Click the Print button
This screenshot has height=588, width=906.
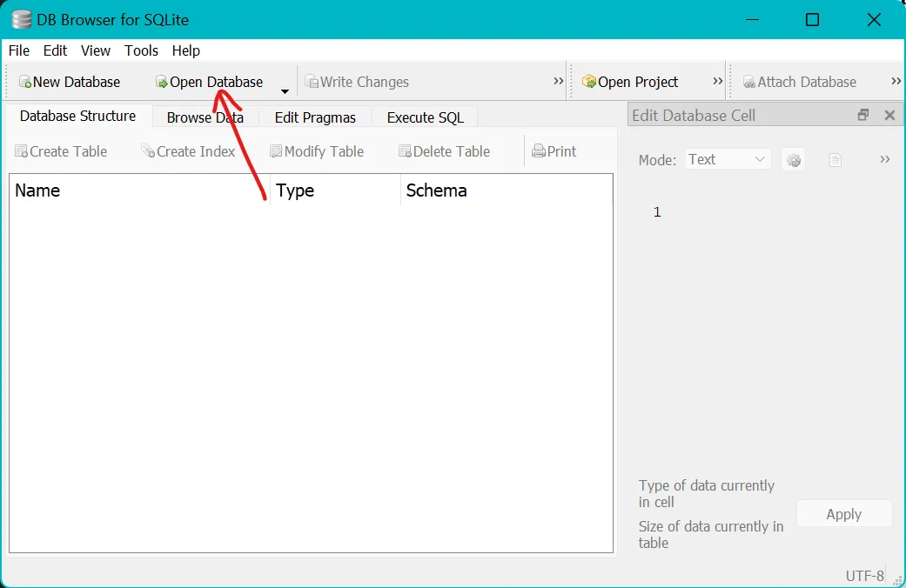pos(554,151)
